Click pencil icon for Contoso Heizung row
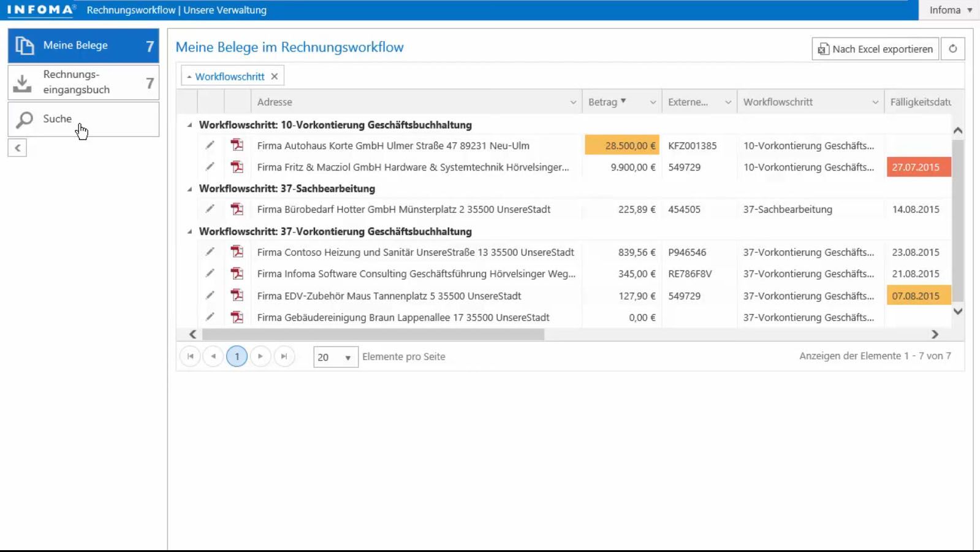This screenshot has height=552, width=980. (210, 252)
